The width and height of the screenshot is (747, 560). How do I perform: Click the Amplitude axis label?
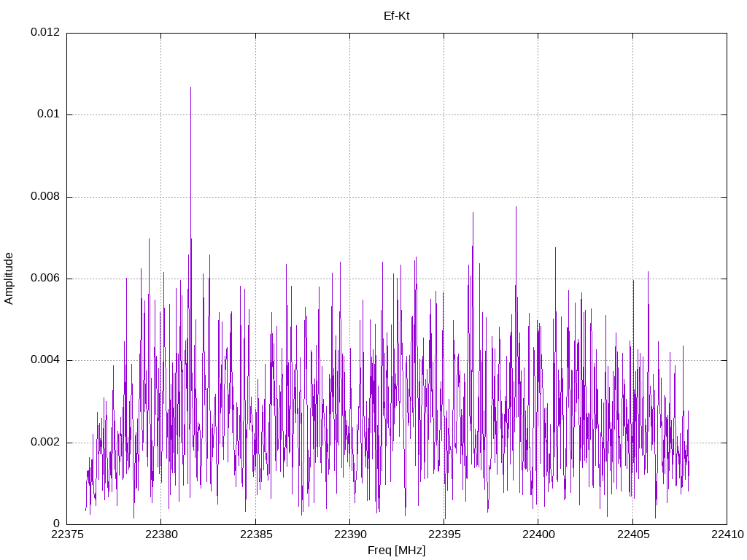tap(9, 279)
